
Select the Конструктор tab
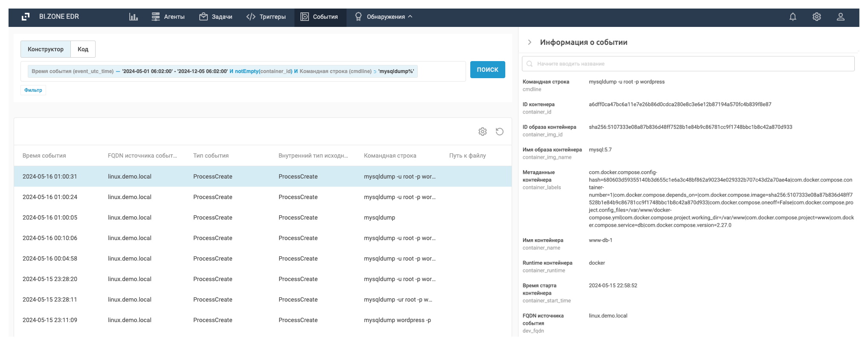[46, 49]
